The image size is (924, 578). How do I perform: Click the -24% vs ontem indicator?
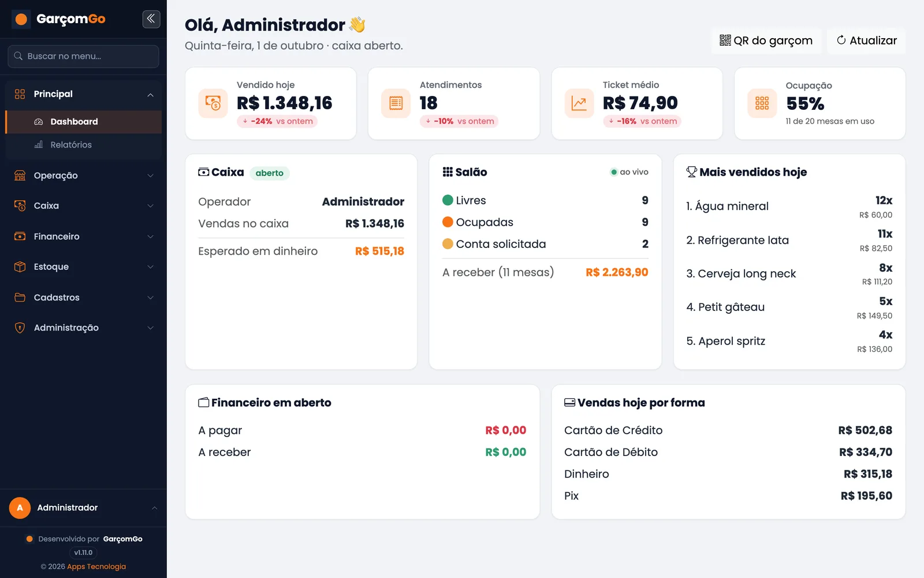(x=277, y=121)
